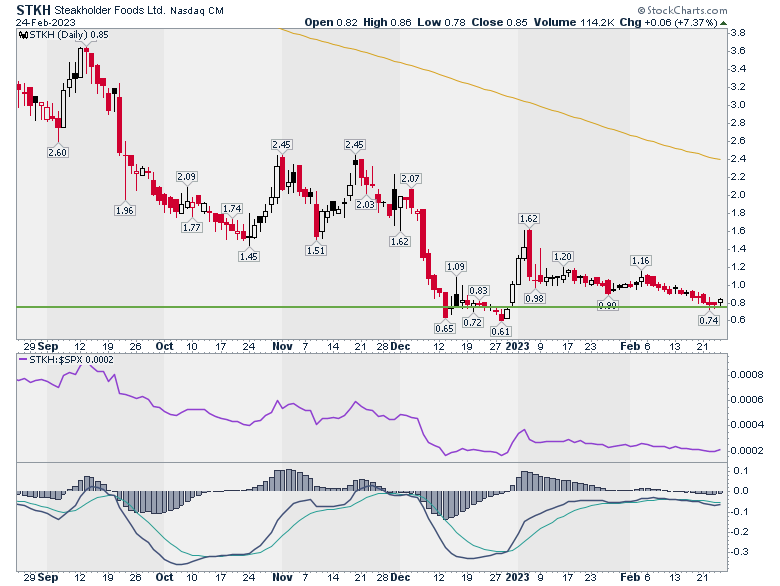Image resolution: width=780 pixels, height=586 pixels.
Task: Click the purple STKH:$SPX ratio line
Action: [368, 410]
